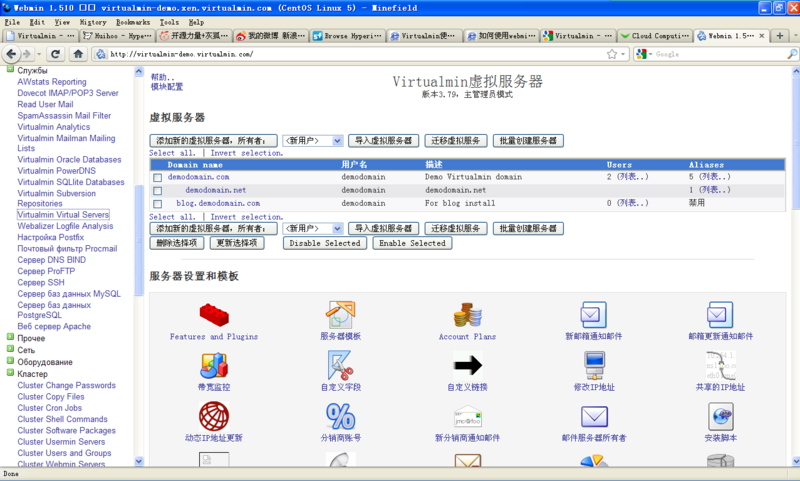Open the 动态IP地址更新 red globe icon
Image resolution: width=800 pixels, height=481 pixels.
pyautogui.click(x=213, y=415)
